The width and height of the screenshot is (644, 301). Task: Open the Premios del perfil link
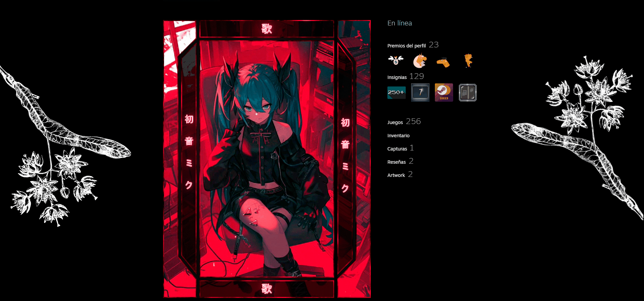click(406, 46)
